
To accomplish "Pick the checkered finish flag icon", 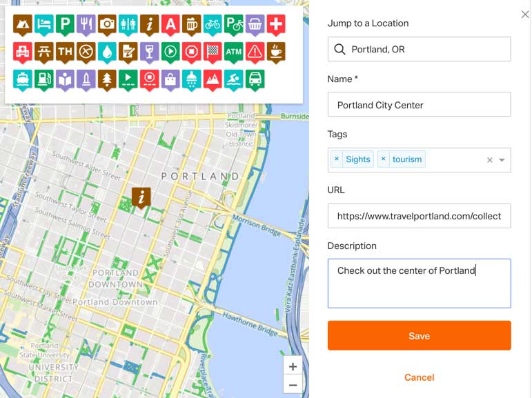I will click(x=213, y=52).
